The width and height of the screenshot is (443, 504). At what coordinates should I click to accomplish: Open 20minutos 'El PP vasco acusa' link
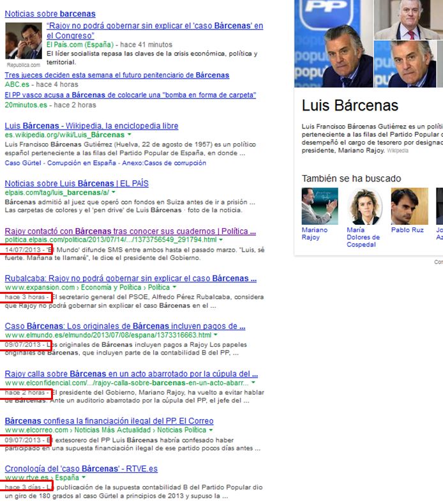(x=130, y=95)
